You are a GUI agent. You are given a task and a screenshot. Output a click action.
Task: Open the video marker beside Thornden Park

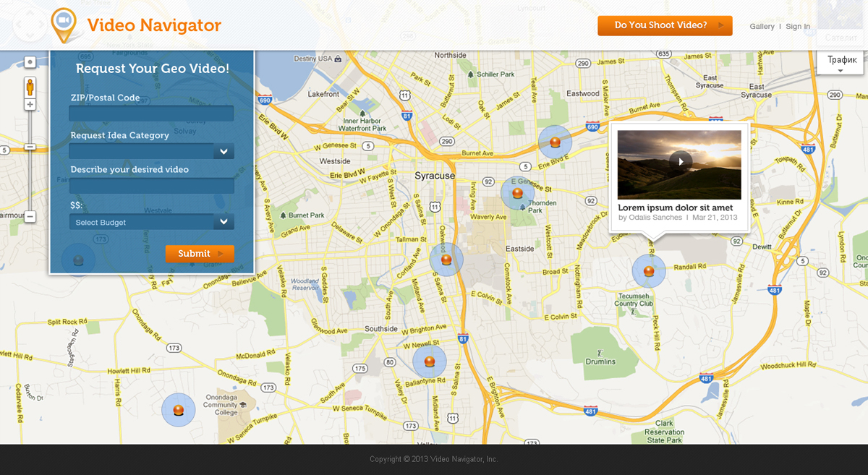517,194
